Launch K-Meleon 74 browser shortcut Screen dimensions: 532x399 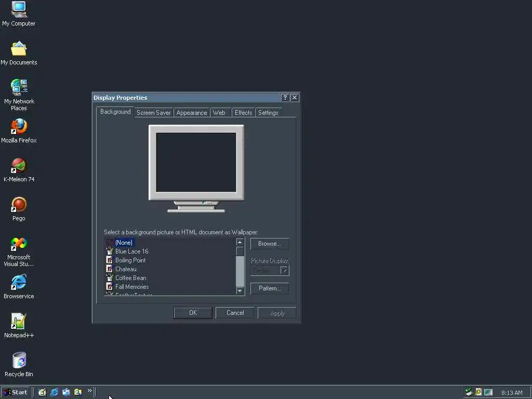tap(19, 170)
